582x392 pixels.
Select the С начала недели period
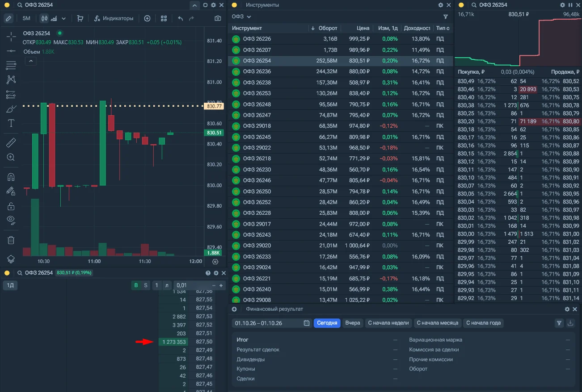tap(388, 323)
